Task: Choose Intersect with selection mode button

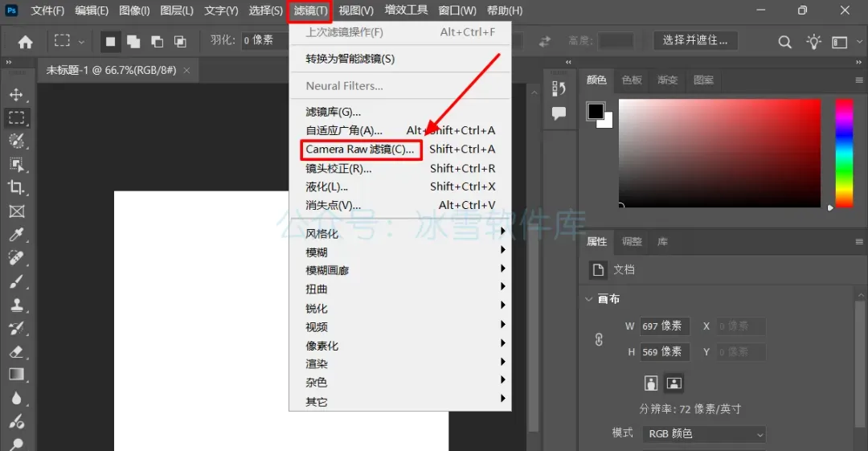Action: (180, 42)
